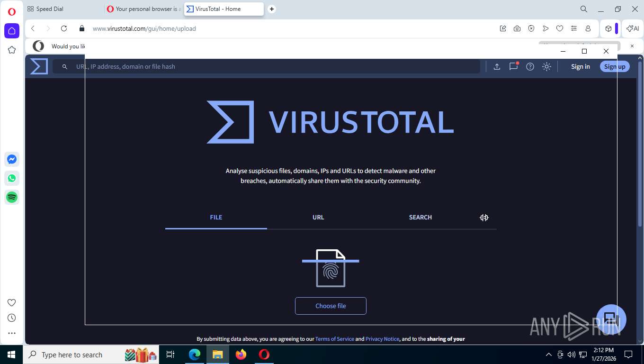Image resolution: width=644 pixels, height=364 pixels.
Task: Open Spotify in Opera sidebar
Action: click(x=12, y=197)
